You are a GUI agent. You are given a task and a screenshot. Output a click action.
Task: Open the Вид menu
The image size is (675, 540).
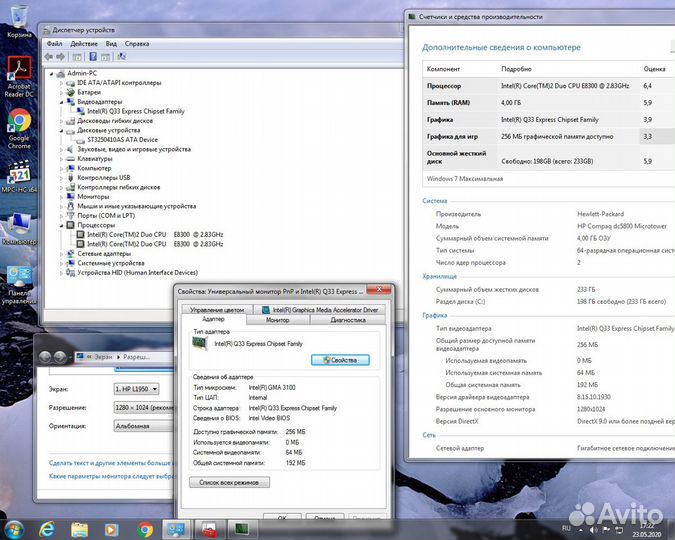(111, 43)
